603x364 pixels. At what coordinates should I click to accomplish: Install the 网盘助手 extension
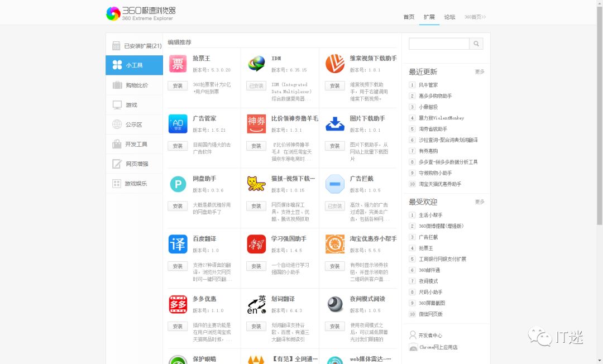pos(178,206)
